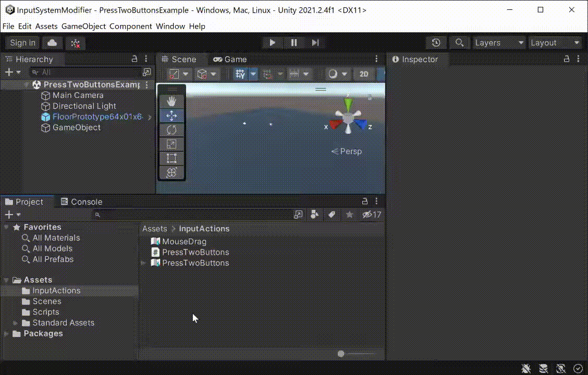Pause the game

click(294, 43)
